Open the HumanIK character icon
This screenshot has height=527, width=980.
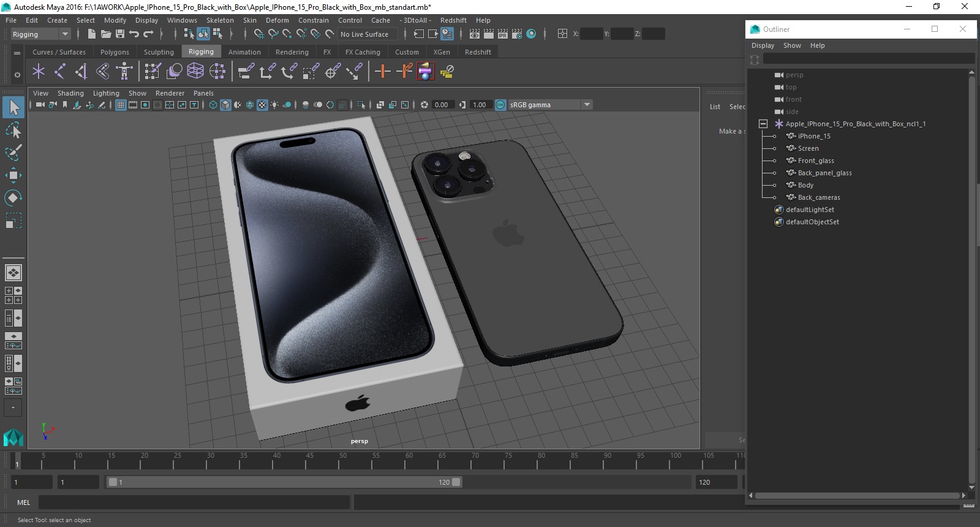point(124,72)
